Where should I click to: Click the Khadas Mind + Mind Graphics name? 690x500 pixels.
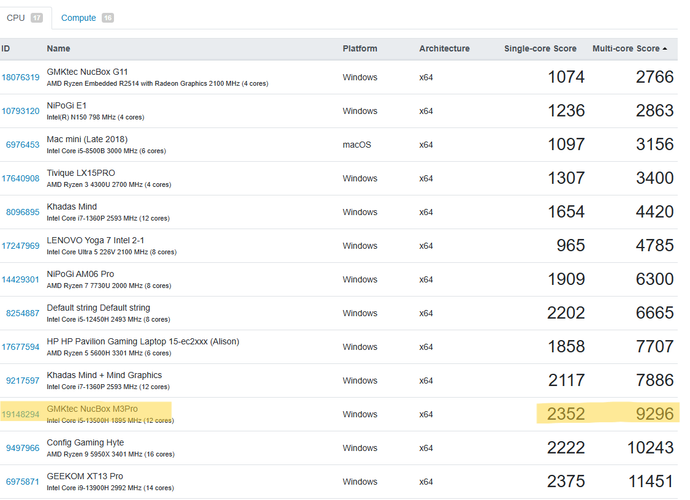coord(104,375)
